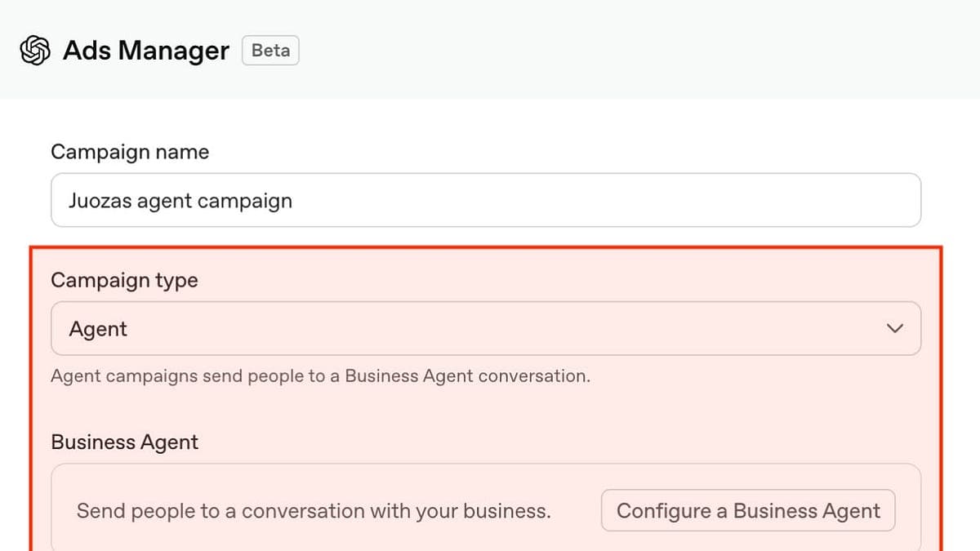Click Configure a Business Agent button
Viewport: 980px width, 551px height.
click(748, 511)
